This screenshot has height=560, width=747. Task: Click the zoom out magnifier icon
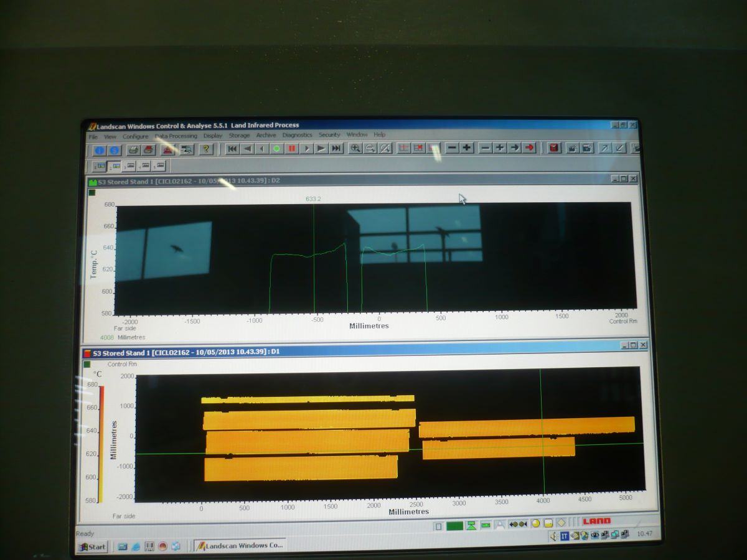370,148
